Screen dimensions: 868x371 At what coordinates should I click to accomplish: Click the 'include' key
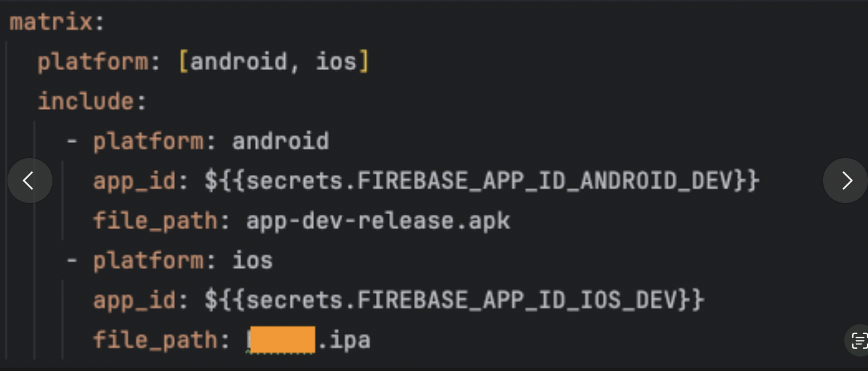86,101
